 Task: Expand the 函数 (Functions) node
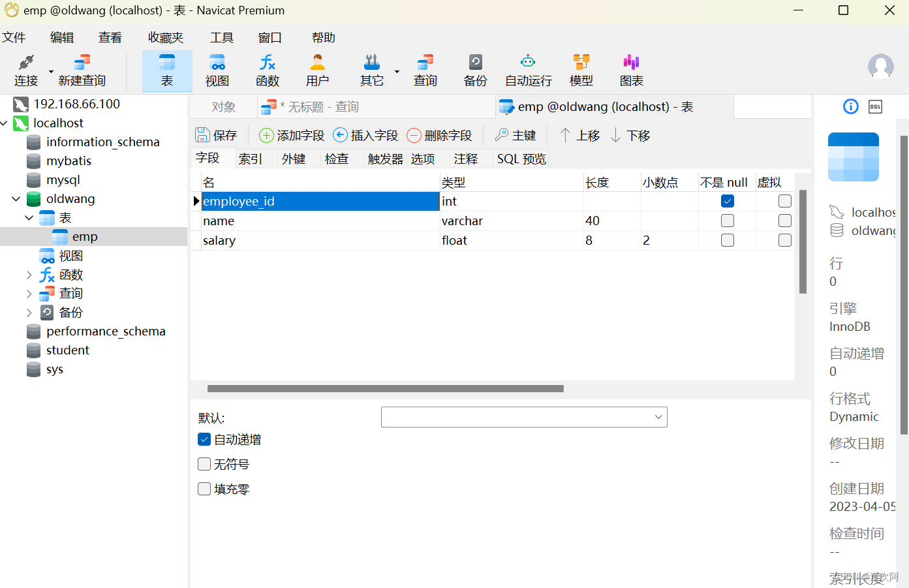(29, 275)
